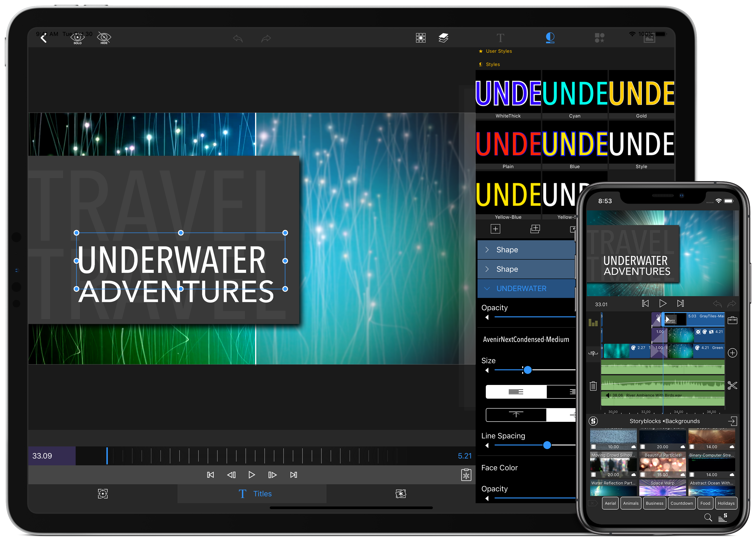Image resolution: width=756 pixels, height=541 pixels.
Task: Select the Beautiful Particles clip
Action: click(662, 465)
